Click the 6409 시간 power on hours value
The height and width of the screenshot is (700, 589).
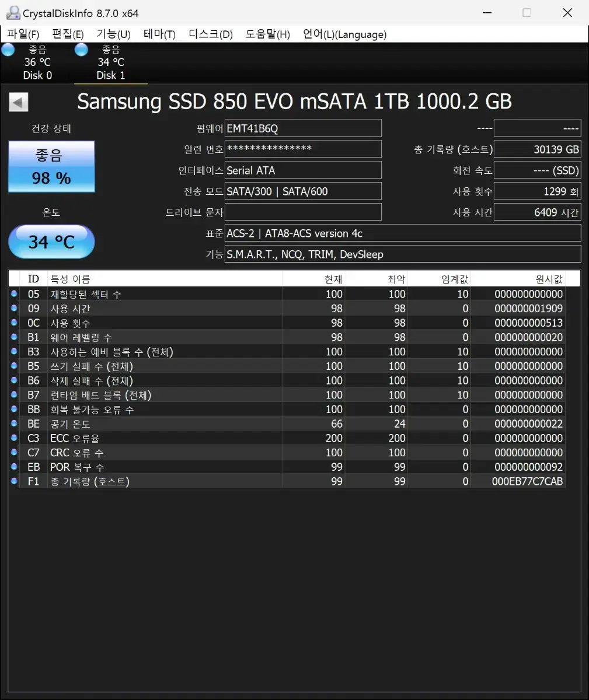tap(537, 212)
